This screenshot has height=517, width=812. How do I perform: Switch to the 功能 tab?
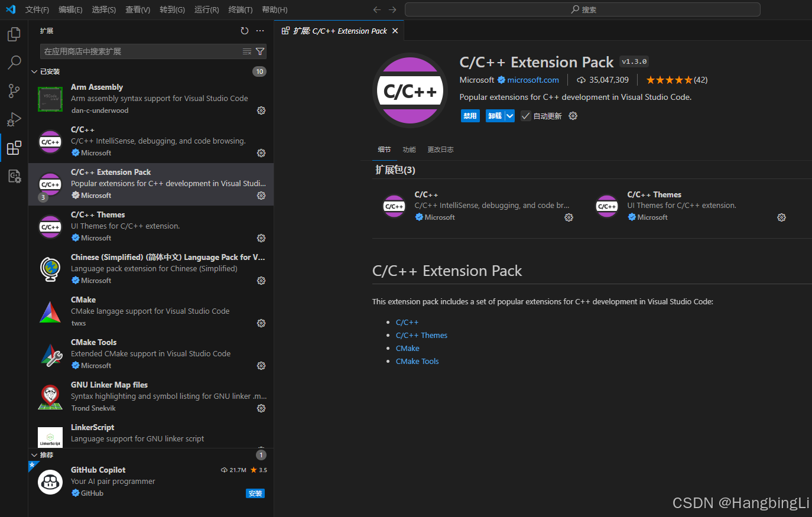(409, 149)
